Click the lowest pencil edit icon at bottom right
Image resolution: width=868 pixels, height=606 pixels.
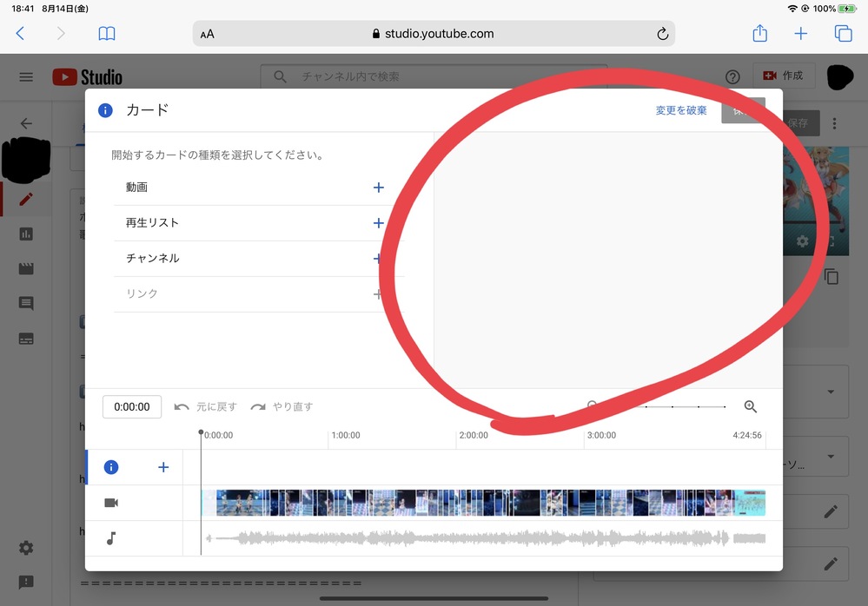coord(831,563)
